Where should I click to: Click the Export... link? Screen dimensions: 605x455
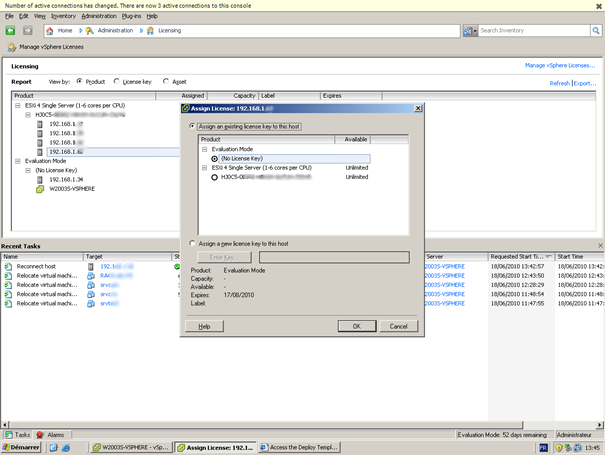click(585, 83)
